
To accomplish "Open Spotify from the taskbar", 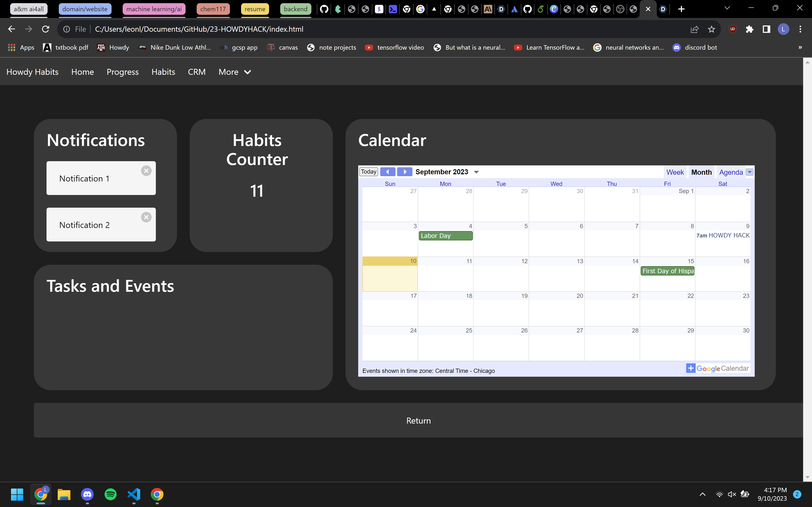I will point(110,495).
